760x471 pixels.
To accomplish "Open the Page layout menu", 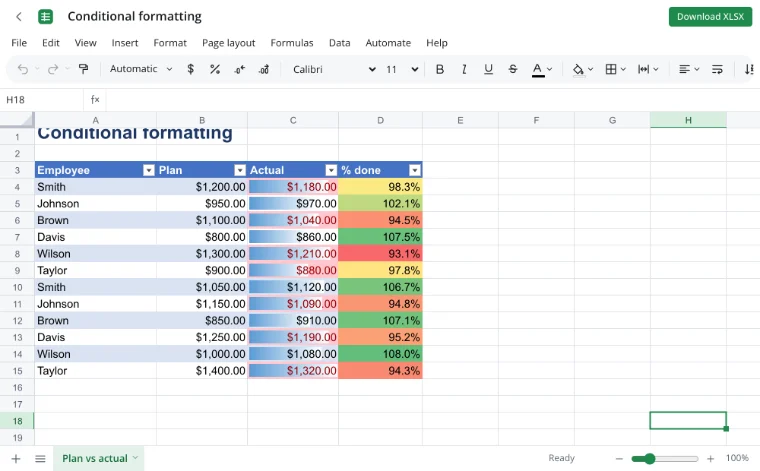I will pos(228,43).
